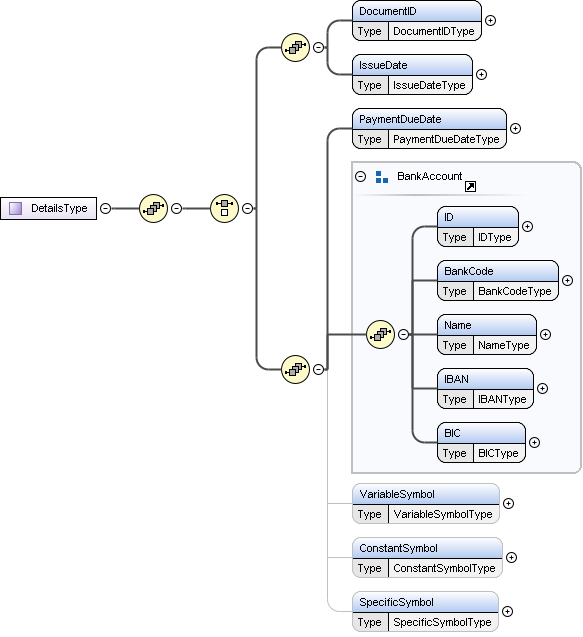Image resolution: width=583 pixels, height=637 pixels.
Task: Select the sequence icon inside BankAccount
Action: click(x=380, y=334)
